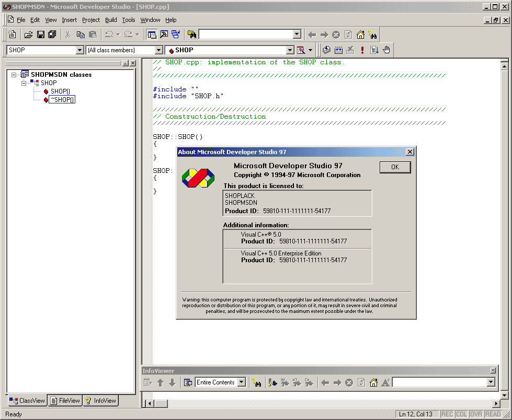512x420 pixels.
Task: Click the Ln 12, Col 13 status text
Action: coord(416,414)
